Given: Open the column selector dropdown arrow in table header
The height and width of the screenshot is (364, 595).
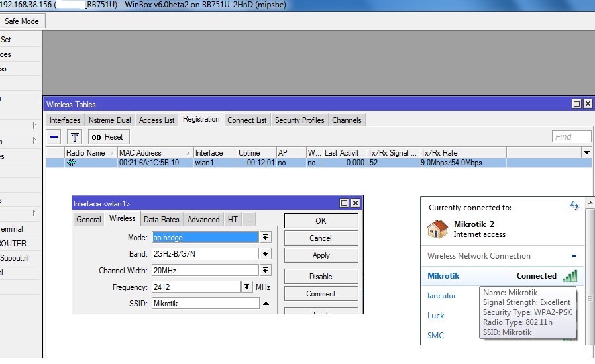Looking at the screenshot, I should (x=586, y=152).
